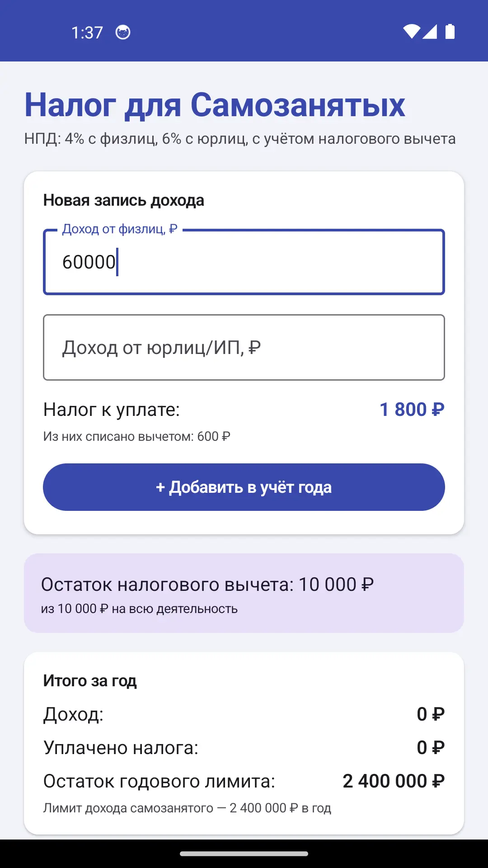Tap the clock showing 1:37
The height and width of the screenshot is (868, 488).
point(87,33)
